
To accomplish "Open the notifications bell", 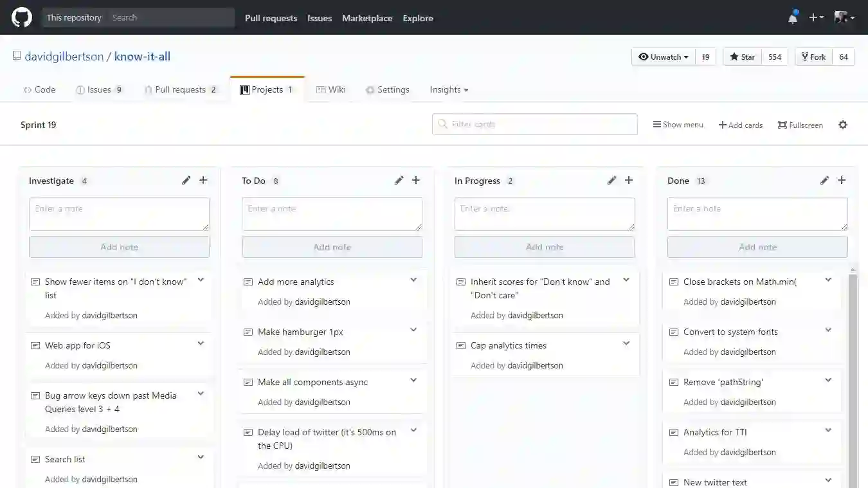I will tap(793, 17).
